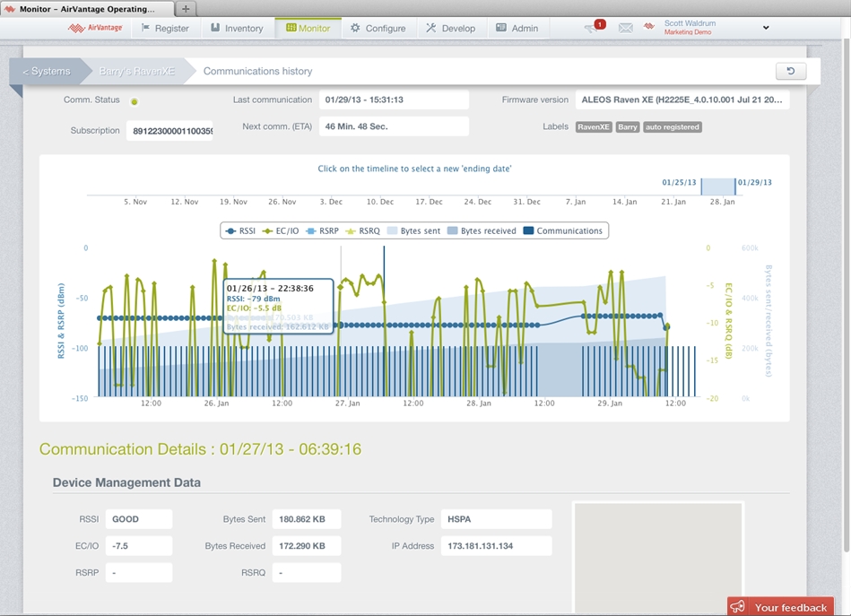
Task: Expand the Scott Waldrum user dropdown
Action: [765, 28]
